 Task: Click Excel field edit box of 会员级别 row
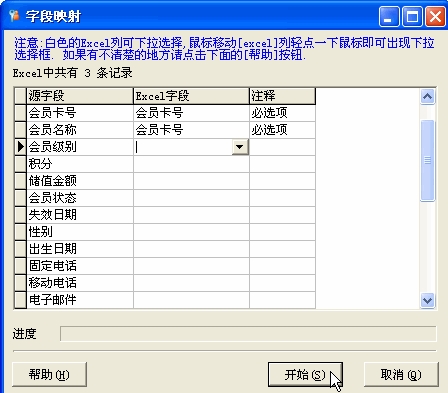coord(183,147)
